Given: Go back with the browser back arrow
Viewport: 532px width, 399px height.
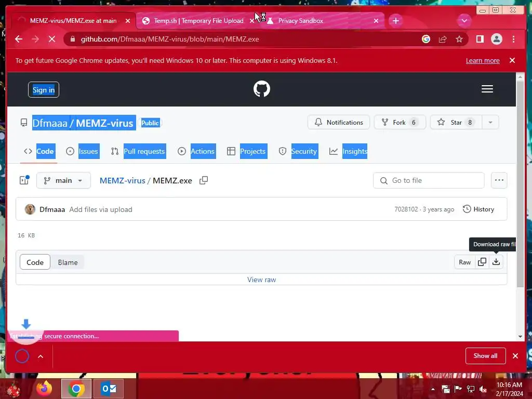Looking at the screenshot, I should click(x=19, y=39).
